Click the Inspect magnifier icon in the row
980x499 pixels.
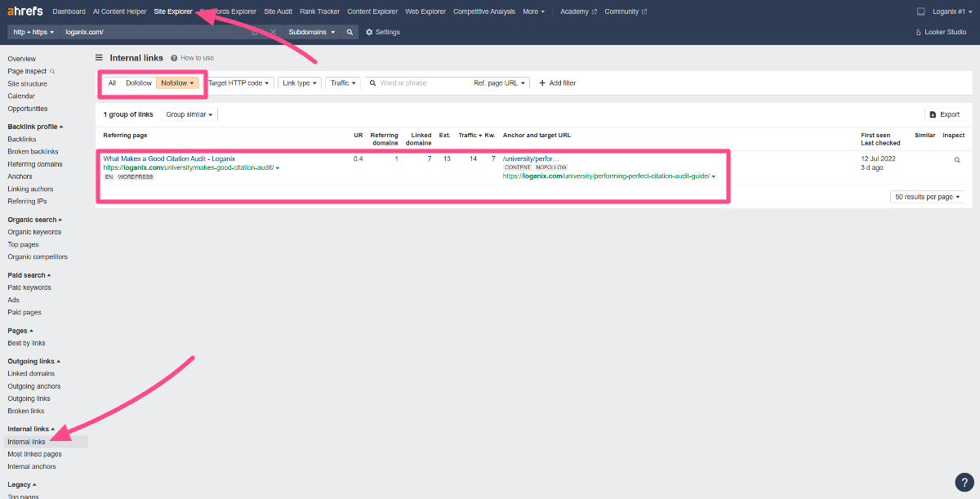[957, 160]
